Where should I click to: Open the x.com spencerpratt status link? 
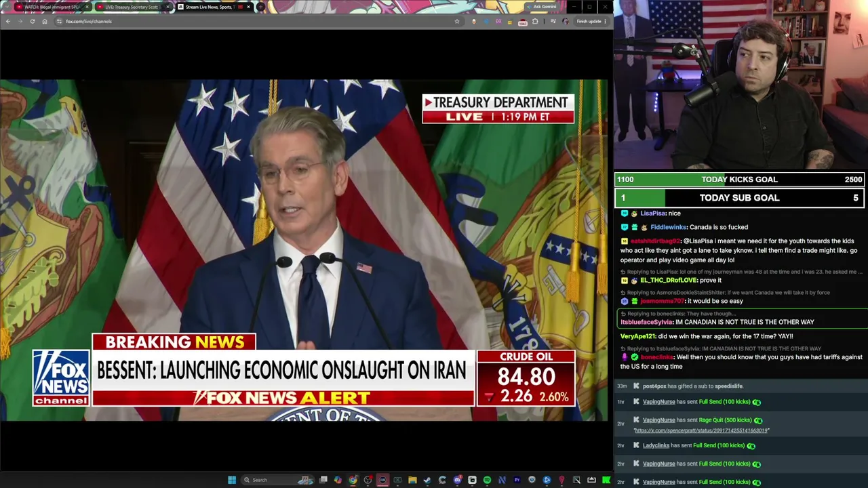tap(701, 430)
